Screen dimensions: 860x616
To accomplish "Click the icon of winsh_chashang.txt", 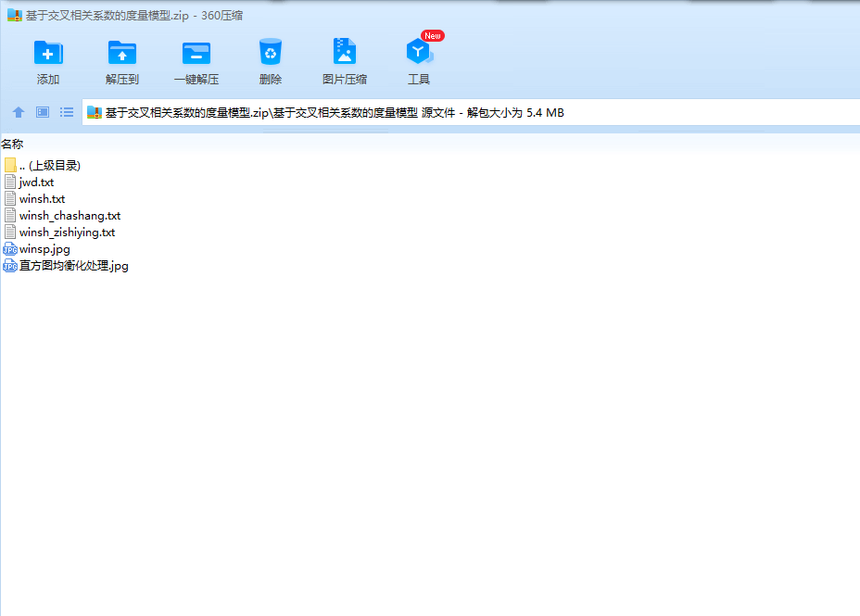I will pos(10,216).
